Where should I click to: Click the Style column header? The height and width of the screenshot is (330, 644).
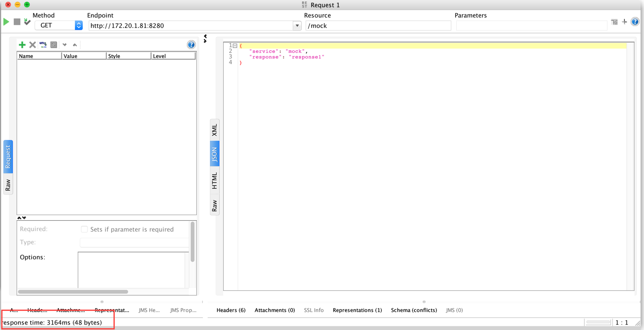point(129,56)
